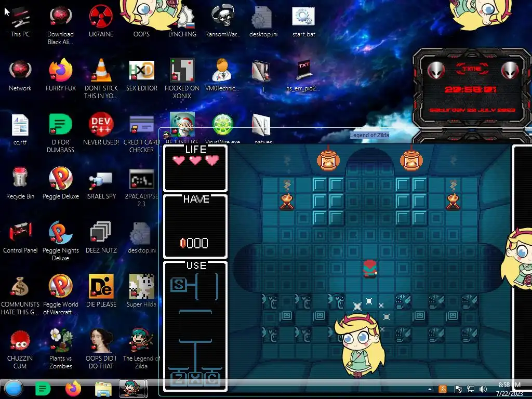532x399 pixels.
Task: Launch the HOOKED ON XONIX game
Action: point(182,79)
